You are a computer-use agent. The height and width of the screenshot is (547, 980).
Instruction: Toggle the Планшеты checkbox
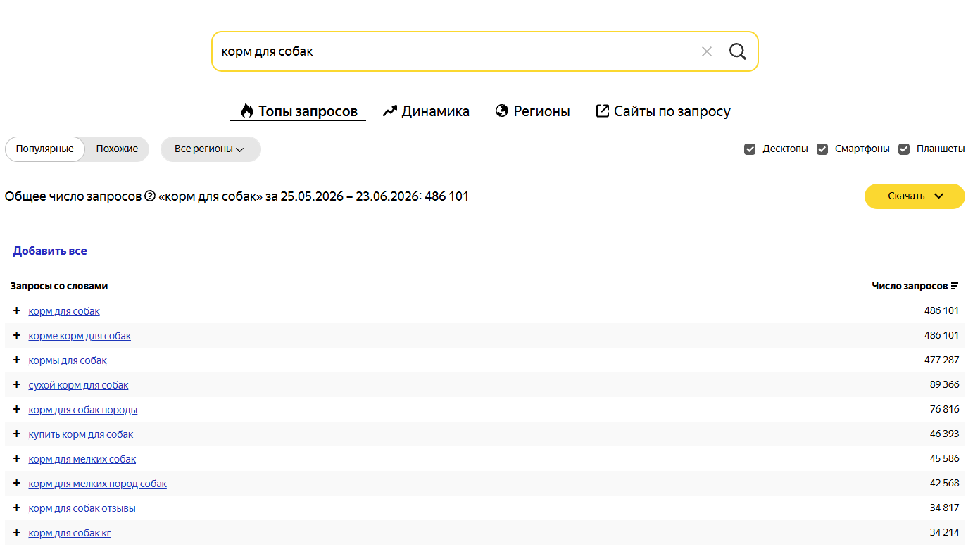pos(904,149)
